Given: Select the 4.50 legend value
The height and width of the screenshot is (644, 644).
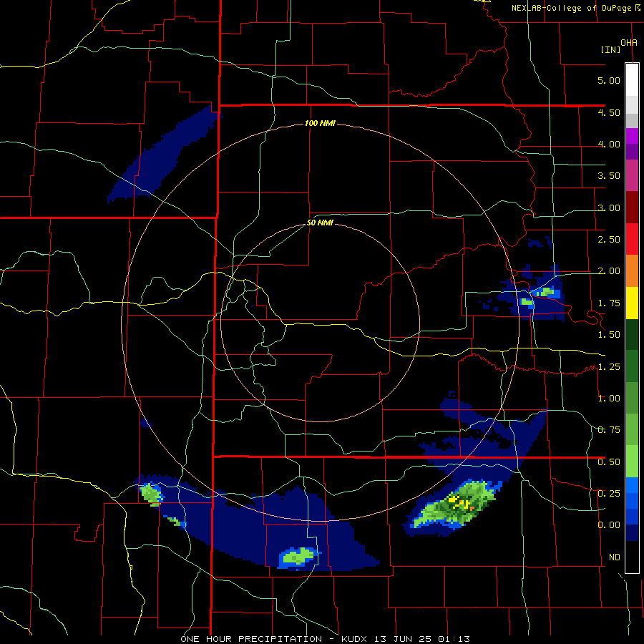Looking at the screenshot, I should coord(609,112).
